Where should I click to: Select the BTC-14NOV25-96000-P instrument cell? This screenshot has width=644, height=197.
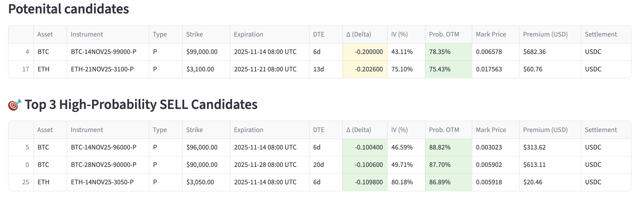104,147
